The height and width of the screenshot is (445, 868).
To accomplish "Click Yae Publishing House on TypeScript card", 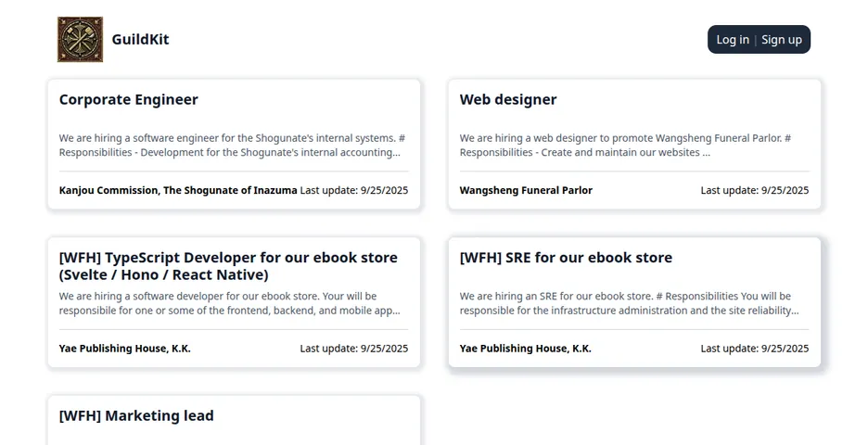I will tap(124, 349).
